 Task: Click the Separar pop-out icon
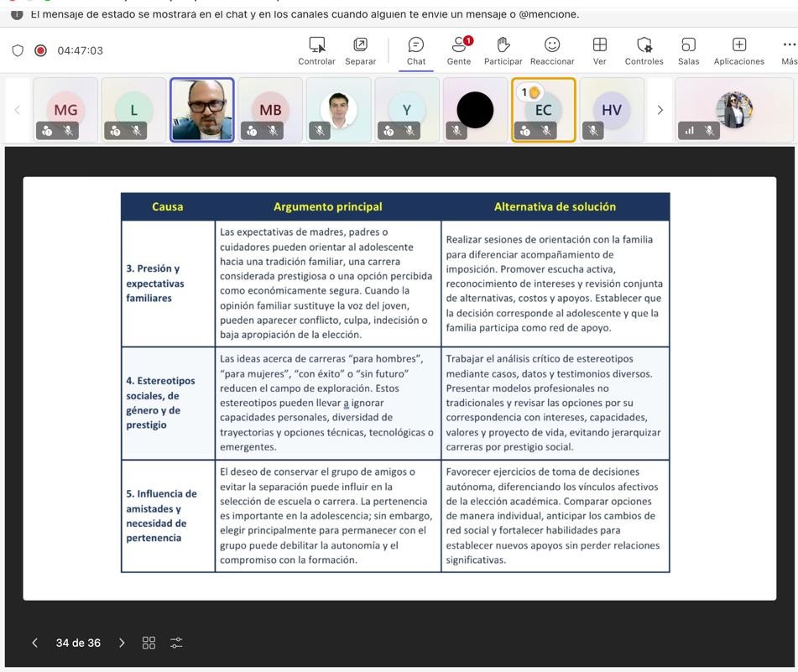click(360, 51)
